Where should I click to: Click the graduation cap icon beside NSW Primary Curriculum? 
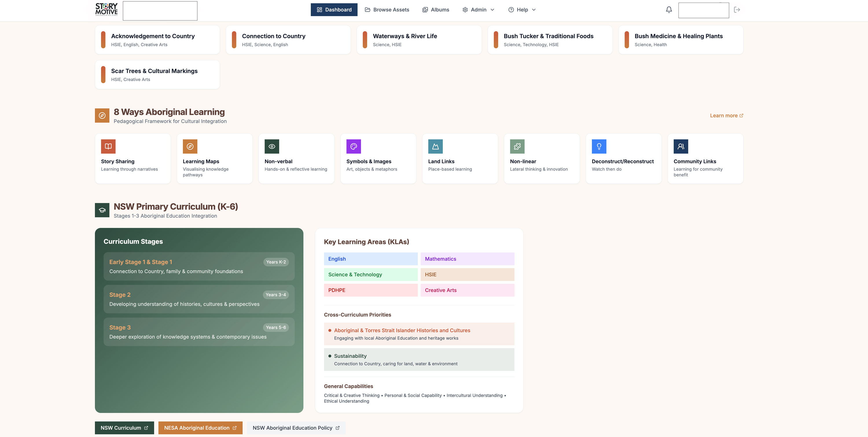tap(102, 210)
